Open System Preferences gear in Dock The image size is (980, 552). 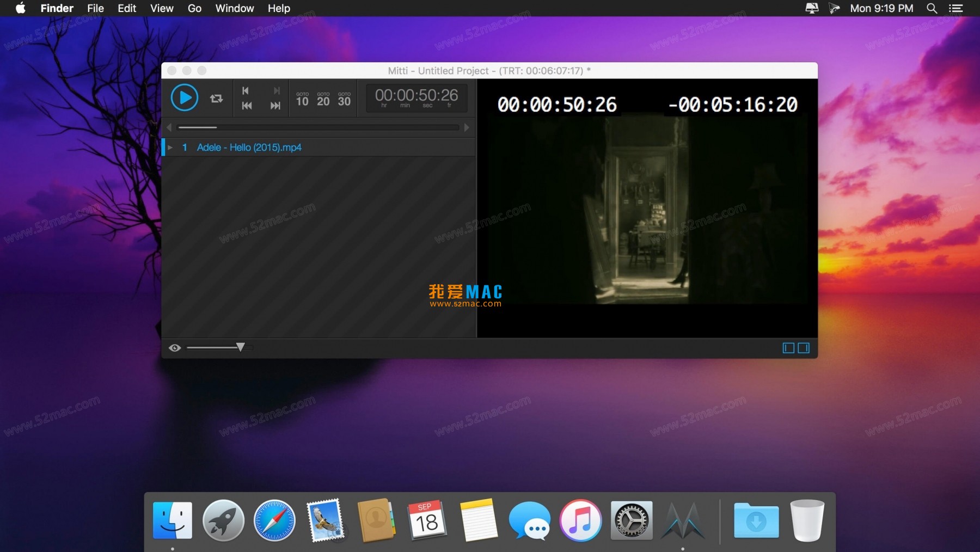click(x=632, y=520)
